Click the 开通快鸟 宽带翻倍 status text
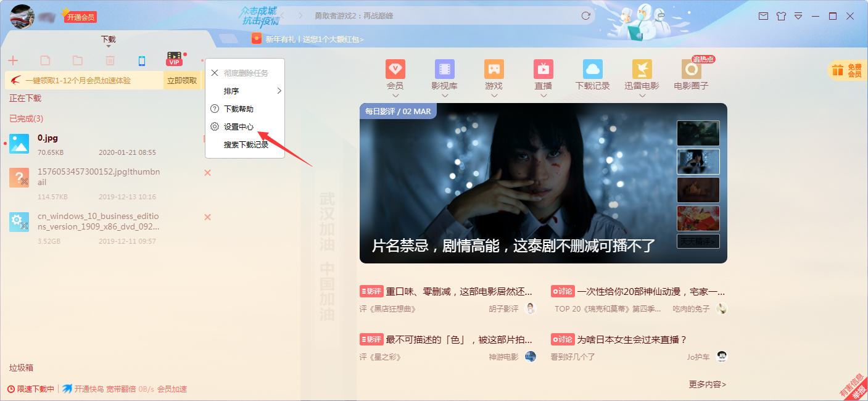This screenshot has width=868, height=401. 105,389
